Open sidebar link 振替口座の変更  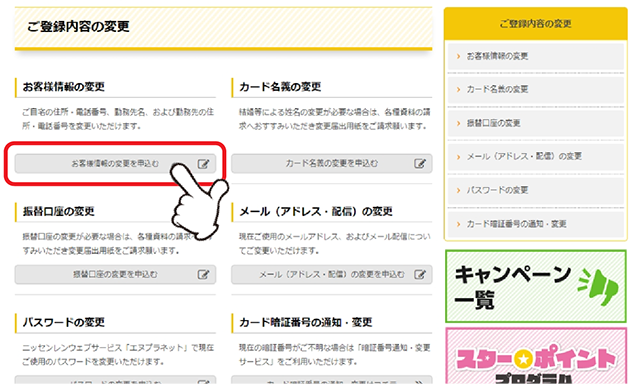[536, 123]
